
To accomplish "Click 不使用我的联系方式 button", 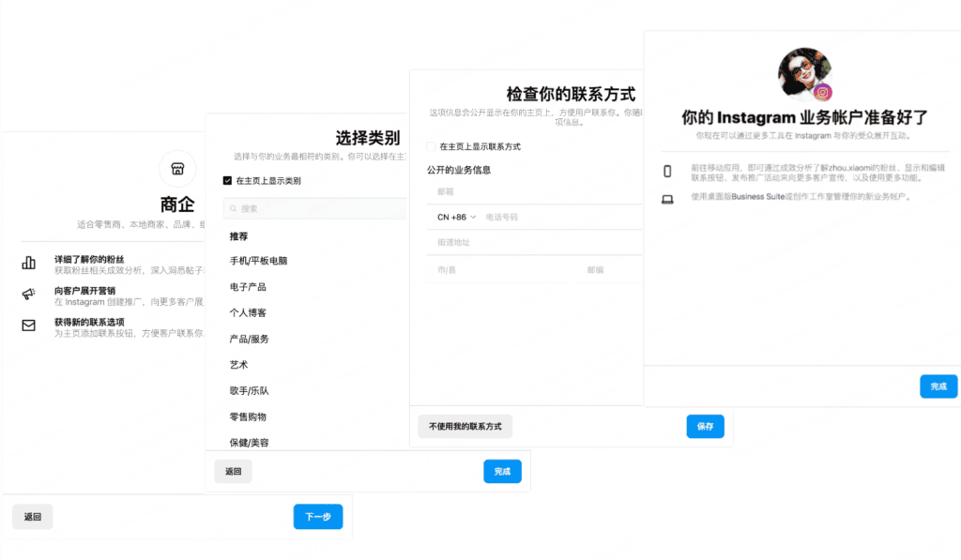I will coord(465,427).
